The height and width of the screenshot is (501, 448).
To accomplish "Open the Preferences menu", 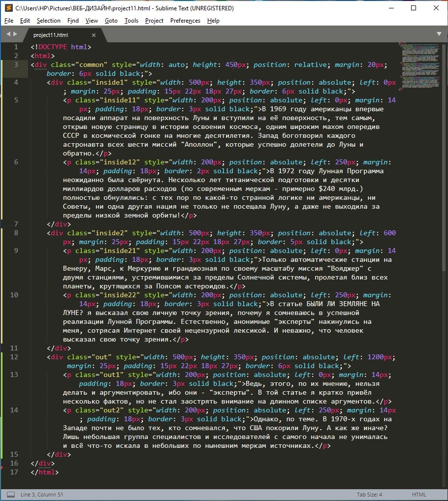I will click(185, 21).
